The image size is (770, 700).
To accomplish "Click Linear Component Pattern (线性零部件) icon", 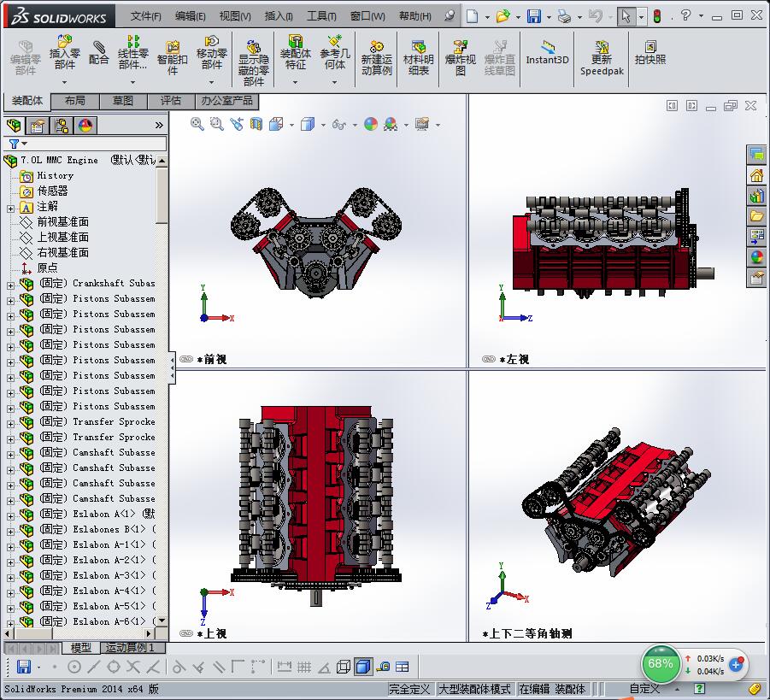I will click(133, 41).
